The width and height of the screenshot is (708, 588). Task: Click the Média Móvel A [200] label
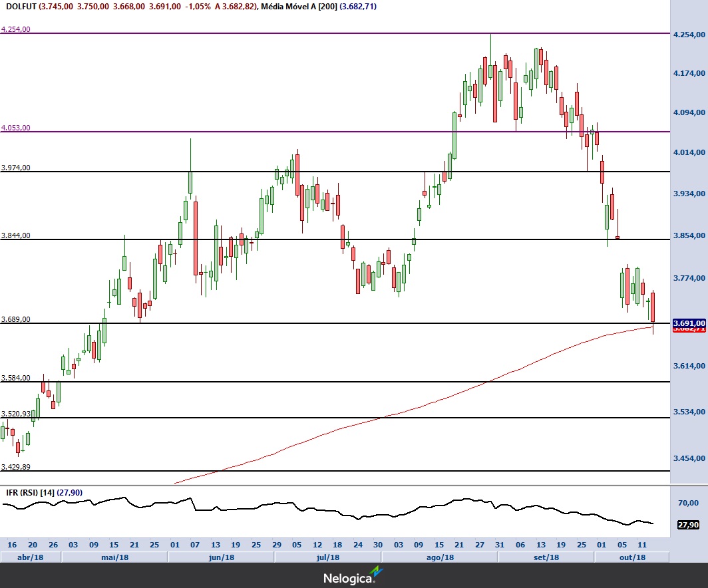click(x=297, y=6)
